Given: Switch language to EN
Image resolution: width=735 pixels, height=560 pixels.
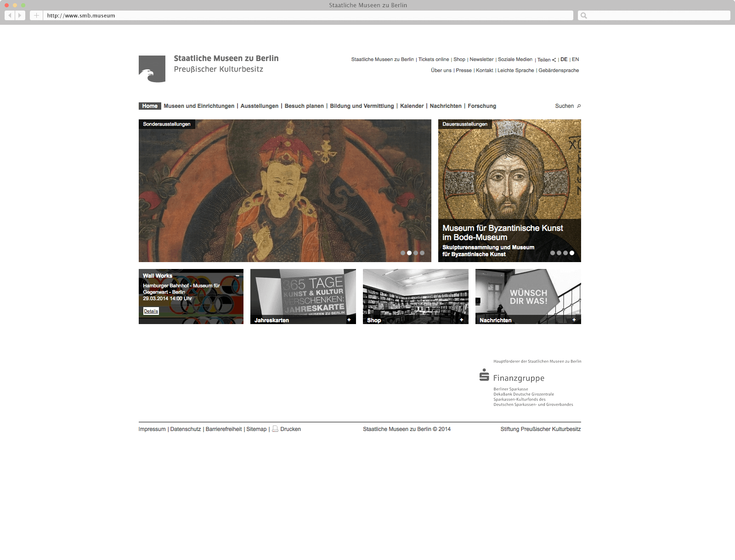Looking at the screenshot, I should [x=575, y=60].
